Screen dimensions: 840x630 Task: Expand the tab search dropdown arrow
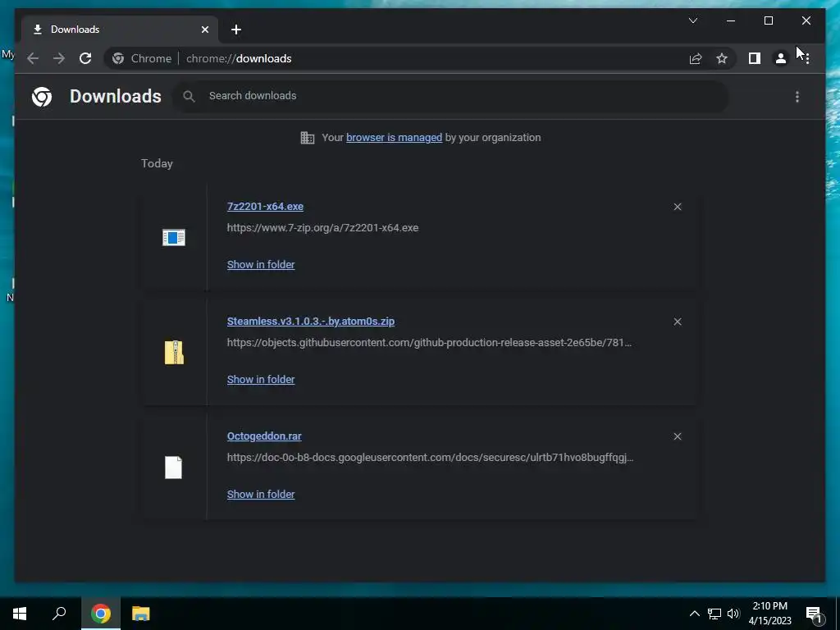coord(693,21)
